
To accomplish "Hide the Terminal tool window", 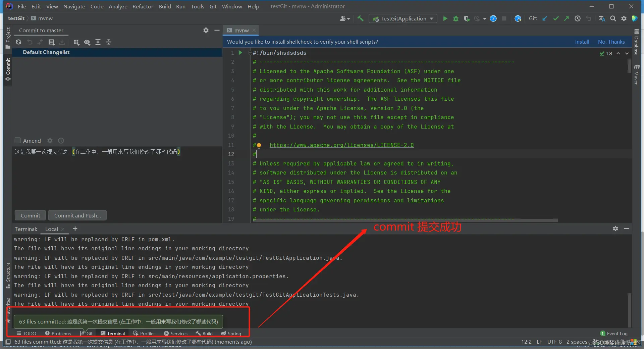I will tap(627, 229).
